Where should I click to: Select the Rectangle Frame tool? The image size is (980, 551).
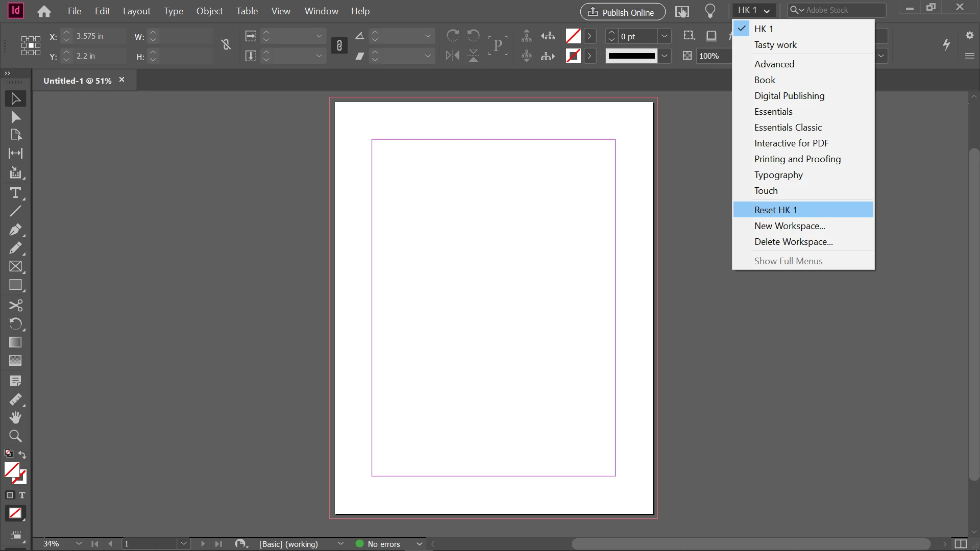click(x=15, y=266)
